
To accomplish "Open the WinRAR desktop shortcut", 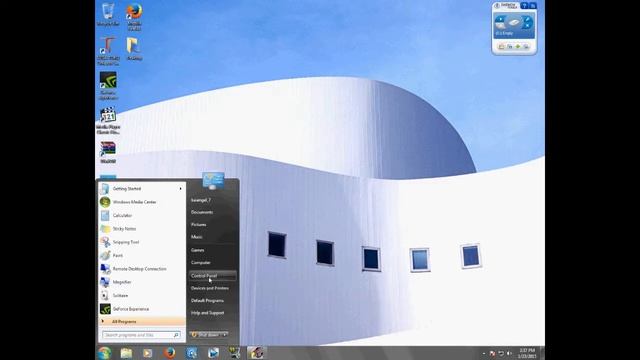I will click(x=108, y=152).
